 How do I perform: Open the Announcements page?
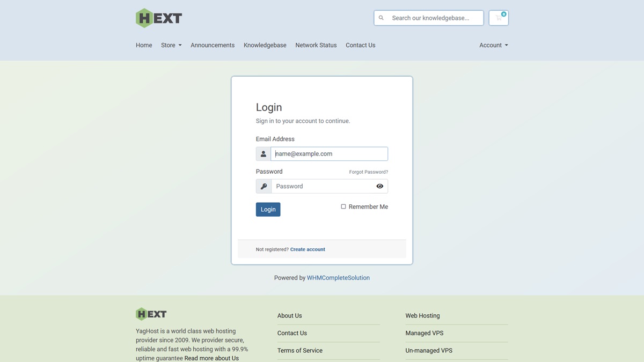coord(213,45)
